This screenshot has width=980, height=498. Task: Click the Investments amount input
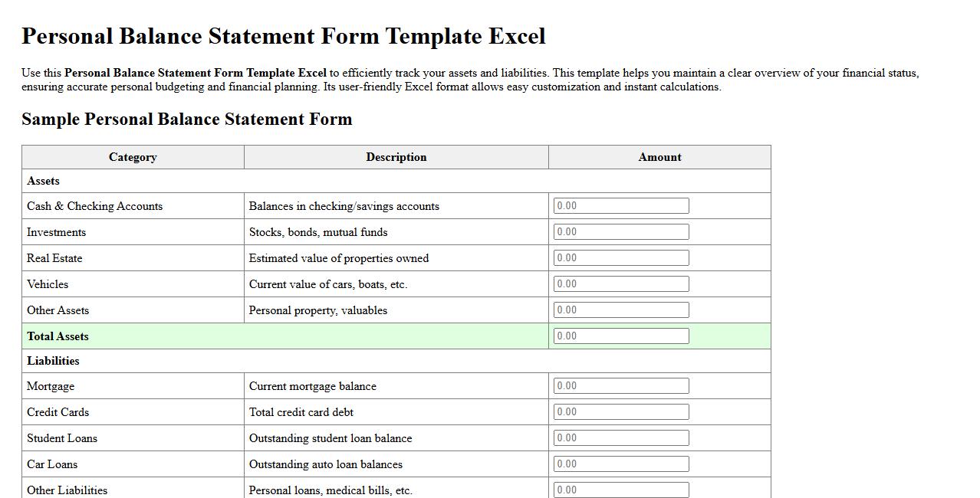620,231
